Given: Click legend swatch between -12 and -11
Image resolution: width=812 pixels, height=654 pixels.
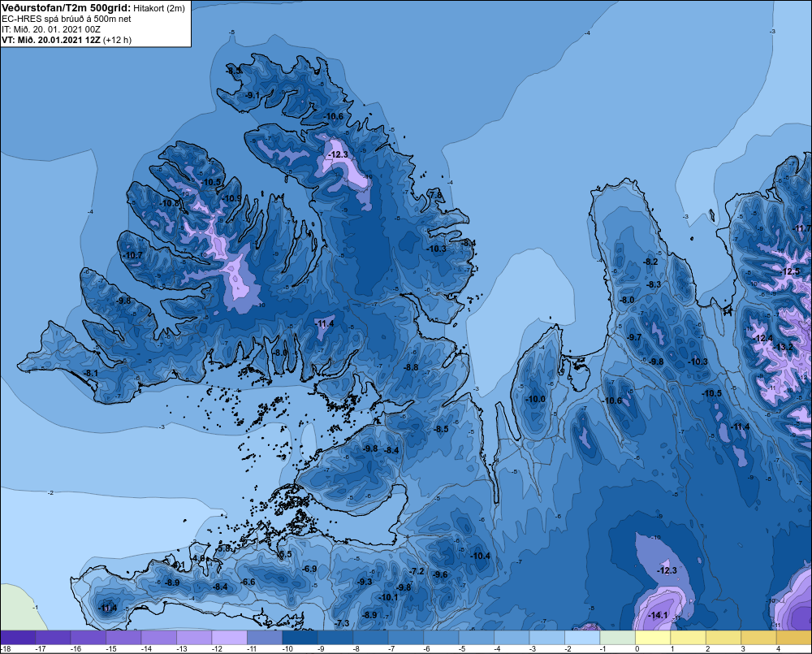Looking at the screenshot, I should [x=230, y=638].
